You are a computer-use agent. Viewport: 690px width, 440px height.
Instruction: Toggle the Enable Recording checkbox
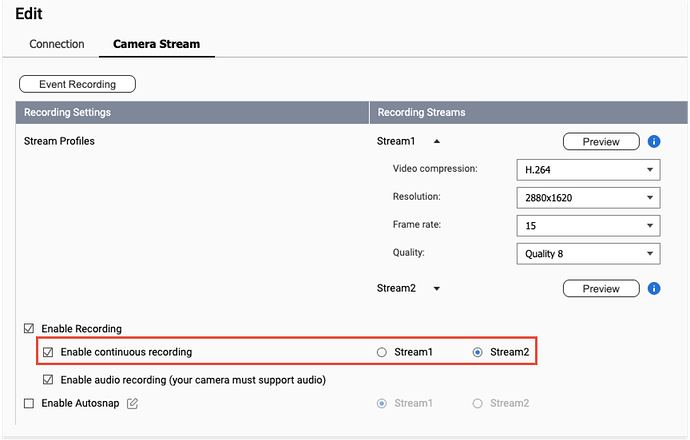click(29, 329)
